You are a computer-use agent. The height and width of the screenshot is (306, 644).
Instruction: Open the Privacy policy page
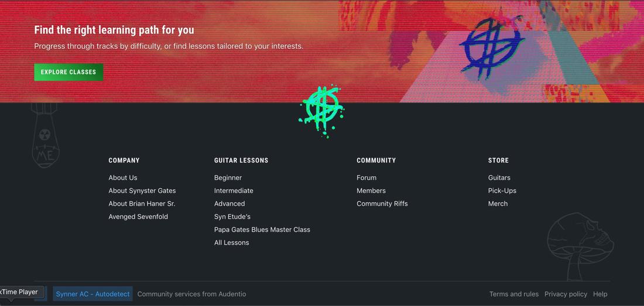pos(566,294)
